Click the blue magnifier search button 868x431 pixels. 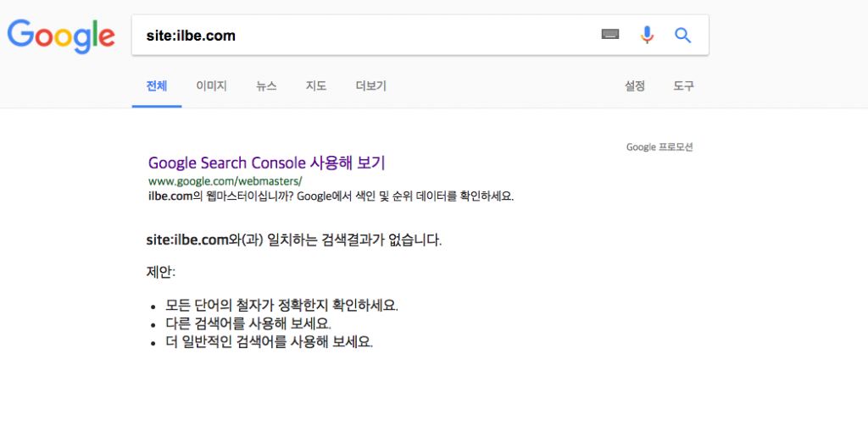(683, 36)
